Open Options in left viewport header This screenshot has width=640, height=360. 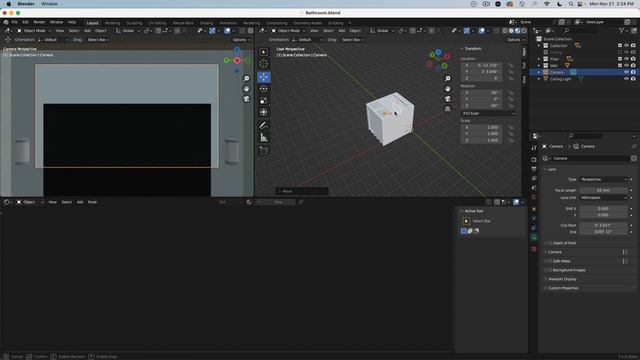(x=241, y=40)
